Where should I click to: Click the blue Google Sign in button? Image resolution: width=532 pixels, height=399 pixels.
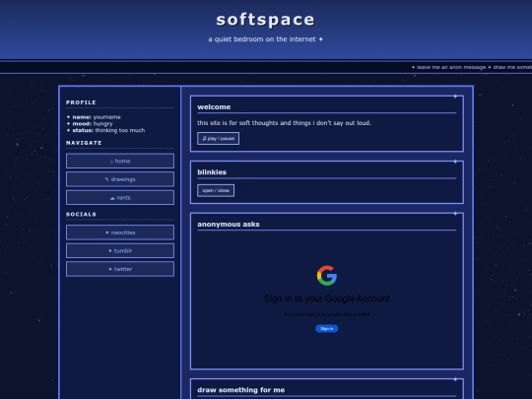click(x=327, y=328)
